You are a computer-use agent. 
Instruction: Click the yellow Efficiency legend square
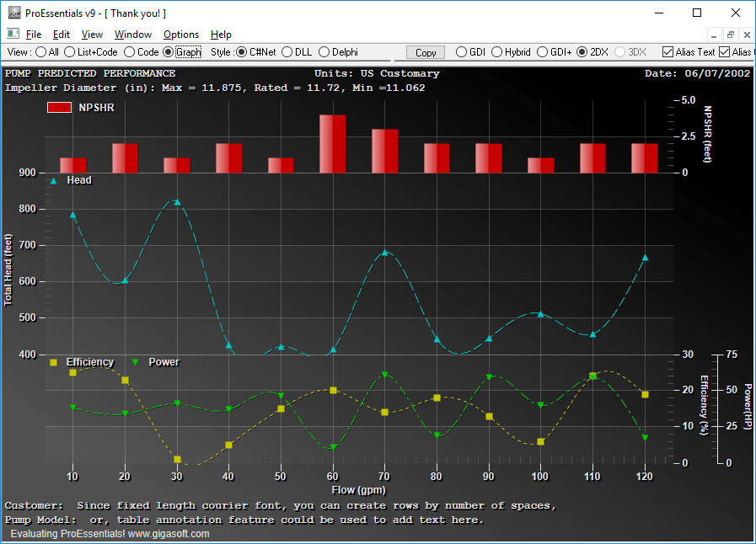coord(54,362)
